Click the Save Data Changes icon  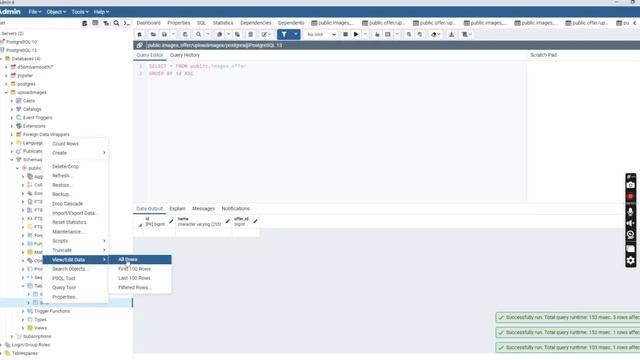185,35
